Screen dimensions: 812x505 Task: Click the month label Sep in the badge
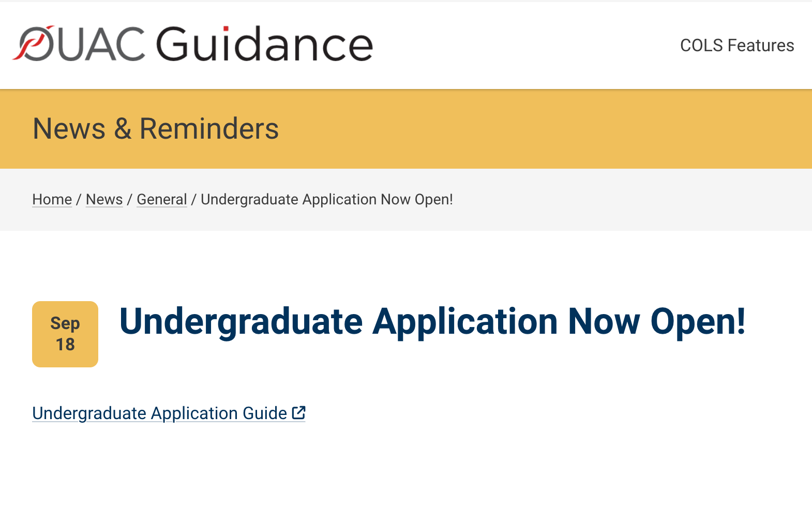pyautogui.click(x=65, y=324)
